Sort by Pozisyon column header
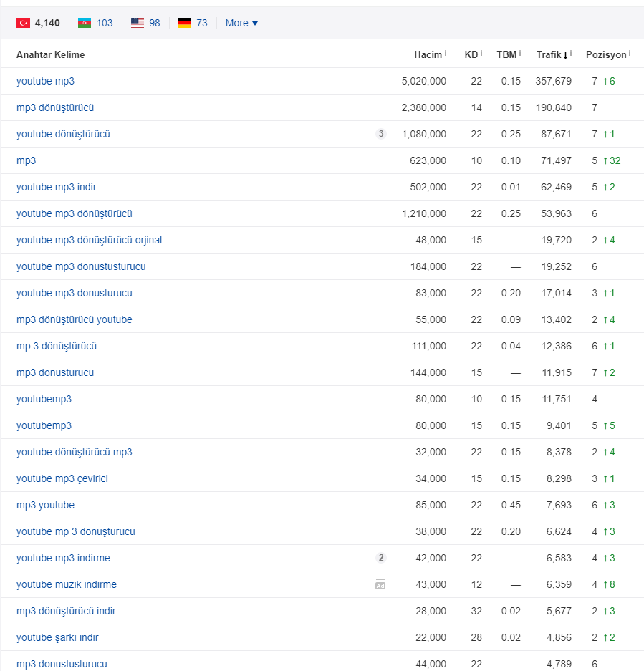644x671 pixels. tap(606, 54)
